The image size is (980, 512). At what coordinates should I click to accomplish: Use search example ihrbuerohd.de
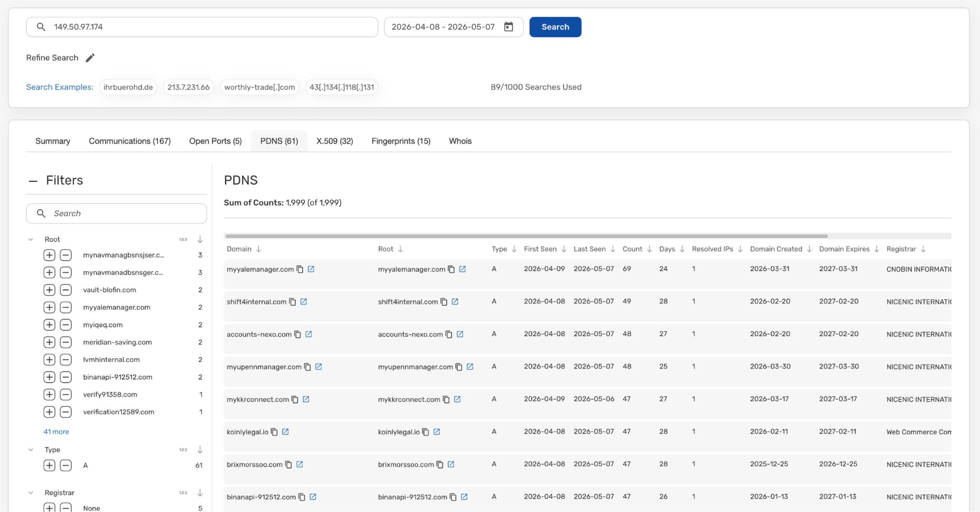click(x=128, y=87)
